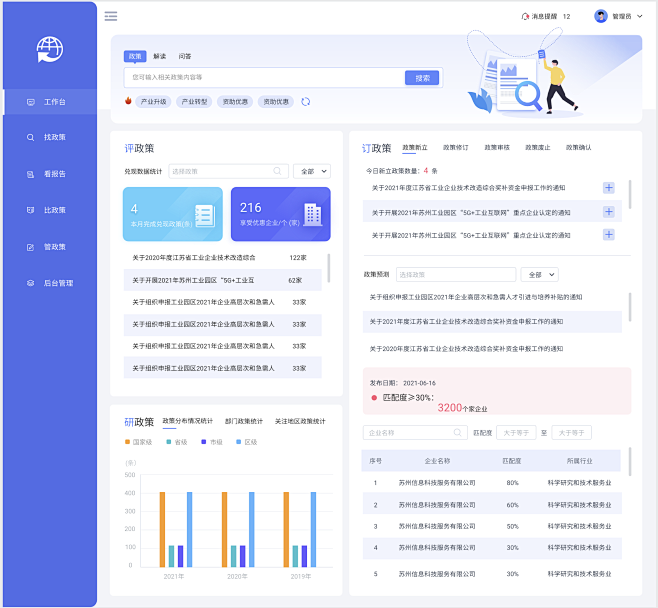This screenshot has height=608, width=658.
Task: Refresh the hot tags with circular arrows icon
Action: click(306, 102)
